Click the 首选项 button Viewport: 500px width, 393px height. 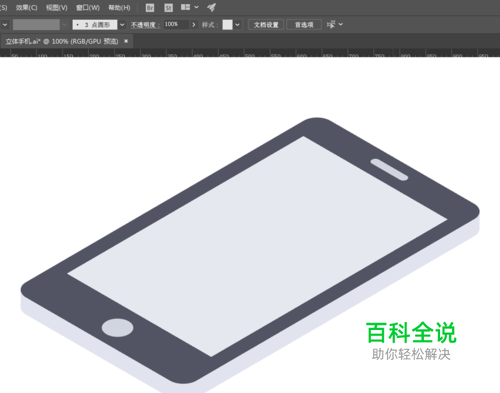304,25
